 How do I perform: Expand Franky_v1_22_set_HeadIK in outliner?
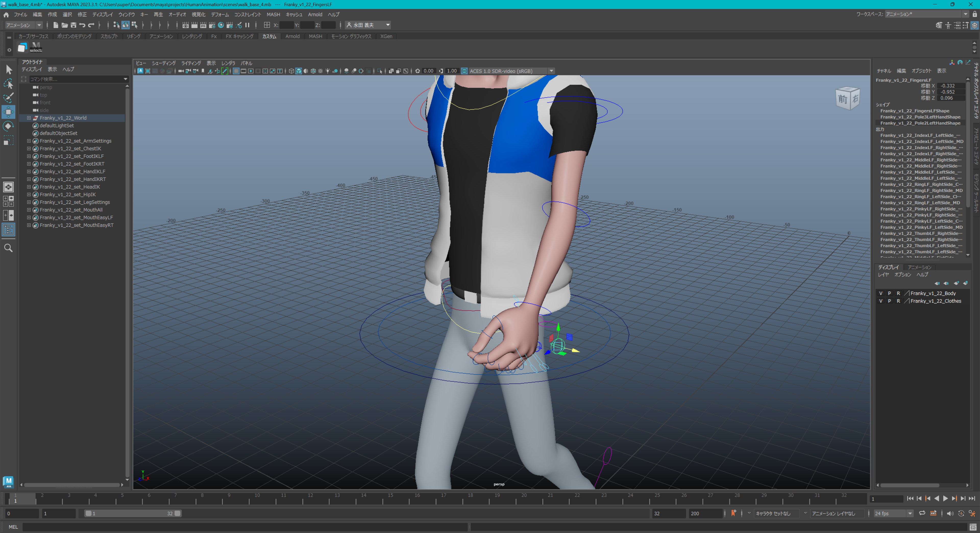point(29,187)
